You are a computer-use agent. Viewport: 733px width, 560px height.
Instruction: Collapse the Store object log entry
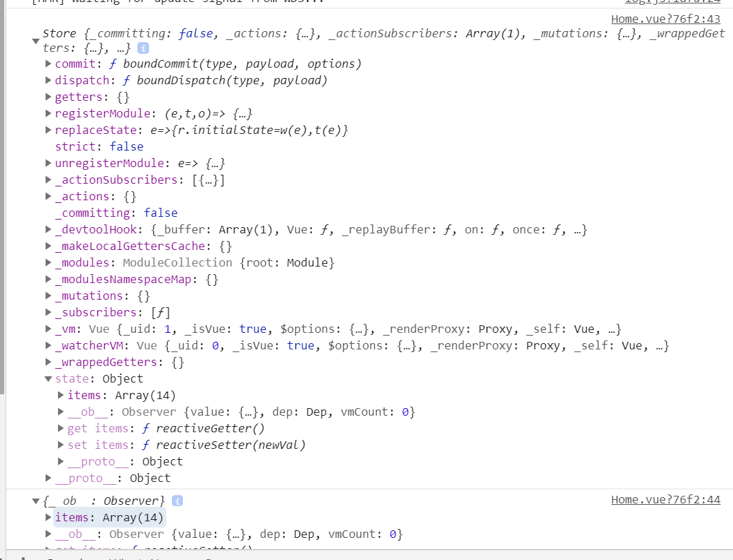[35, 41]
